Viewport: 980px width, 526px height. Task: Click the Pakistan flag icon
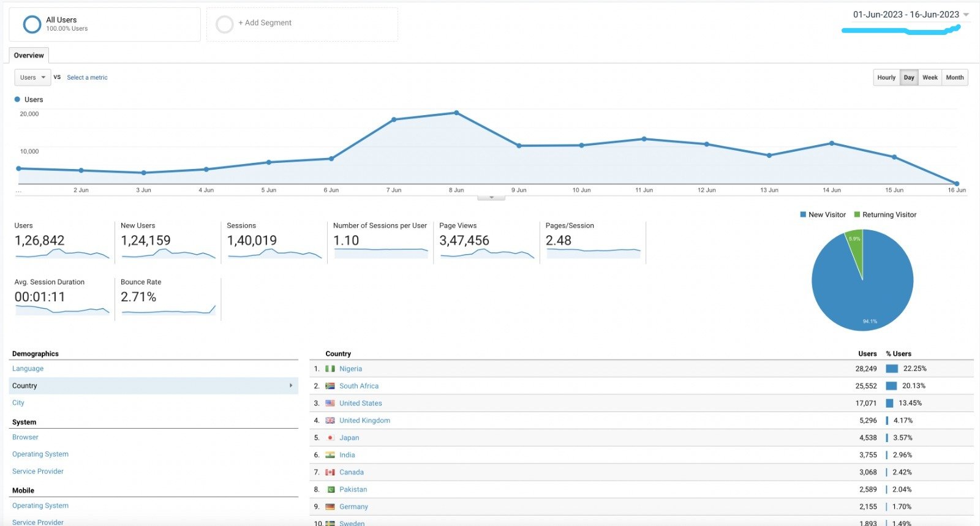pos(330,489)
